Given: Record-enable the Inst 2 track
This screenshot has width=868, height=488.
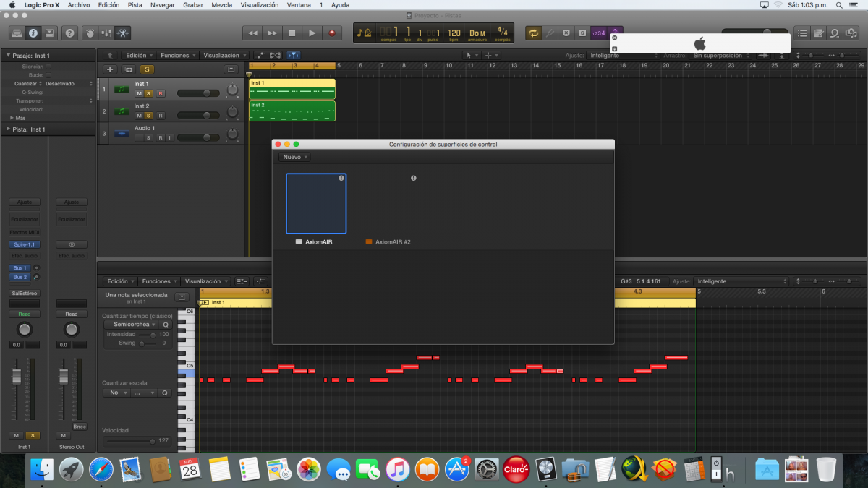Looking at the screenshot, I should (x=161, y=115).
